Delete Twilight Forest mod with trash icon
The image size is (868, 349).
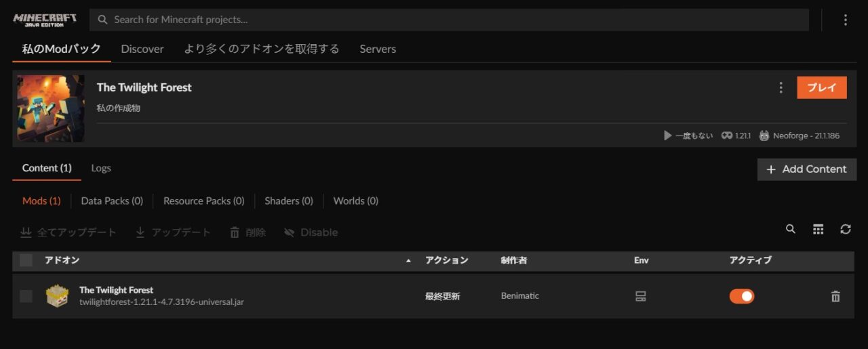coord(835,296)
